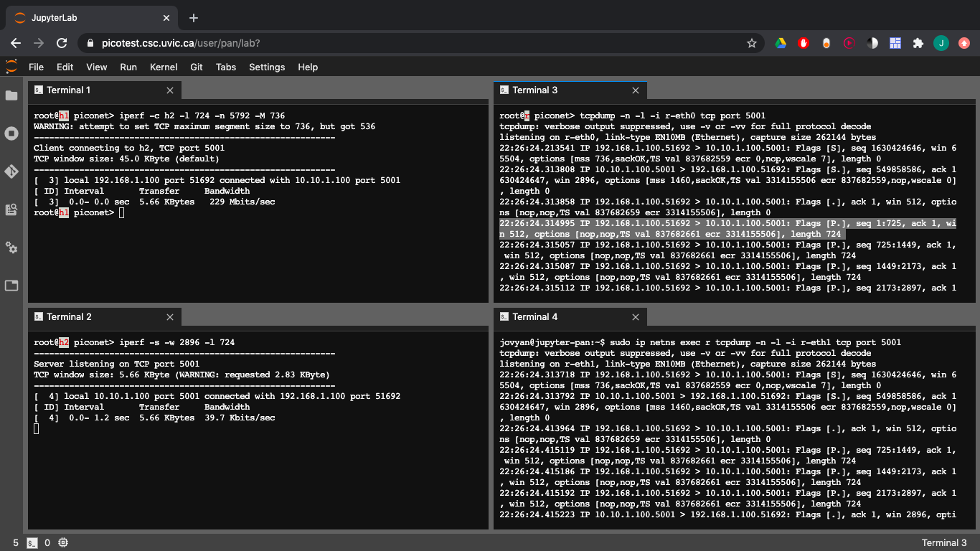Image resolution: width=980 pixels, height=551 pixels.
Task: Open the Settings menu
Action: 267,67
